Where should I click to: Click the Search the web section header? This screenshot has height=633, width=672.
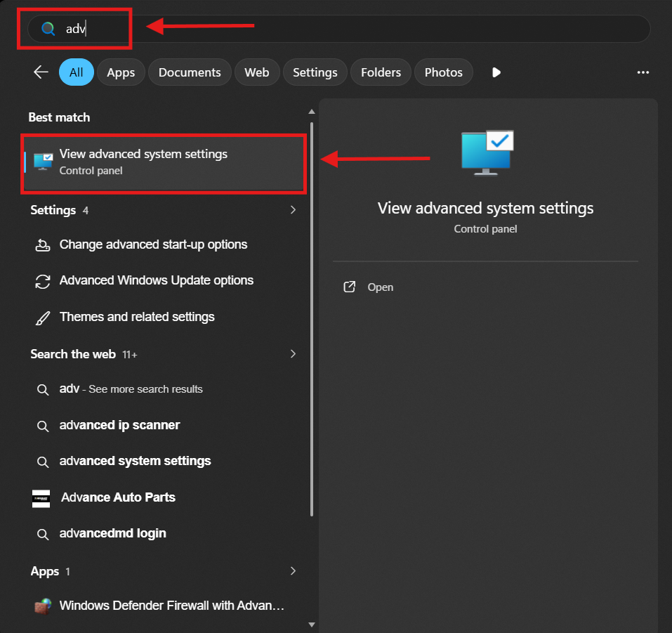[x=73, y=354]
